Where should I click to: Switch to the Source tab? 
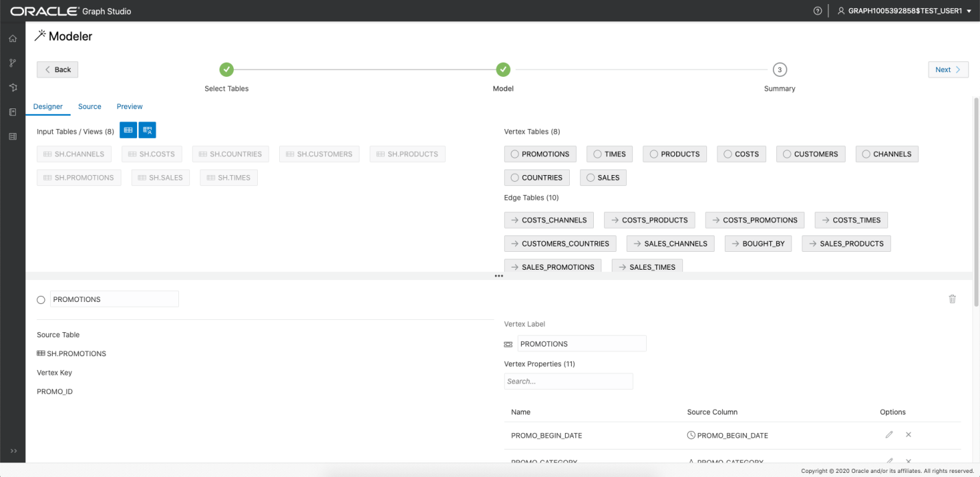[90, 106]
